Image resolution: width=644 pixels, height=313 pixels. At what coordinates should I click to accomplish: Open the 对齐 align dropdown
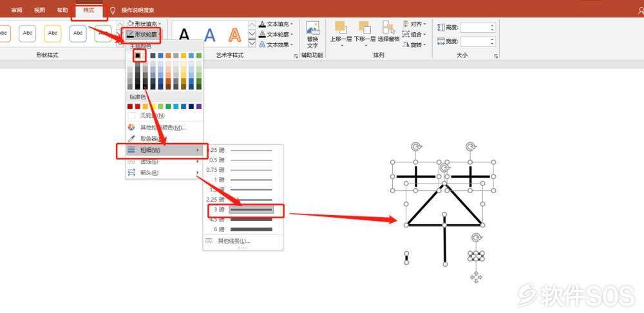(415, 24)
